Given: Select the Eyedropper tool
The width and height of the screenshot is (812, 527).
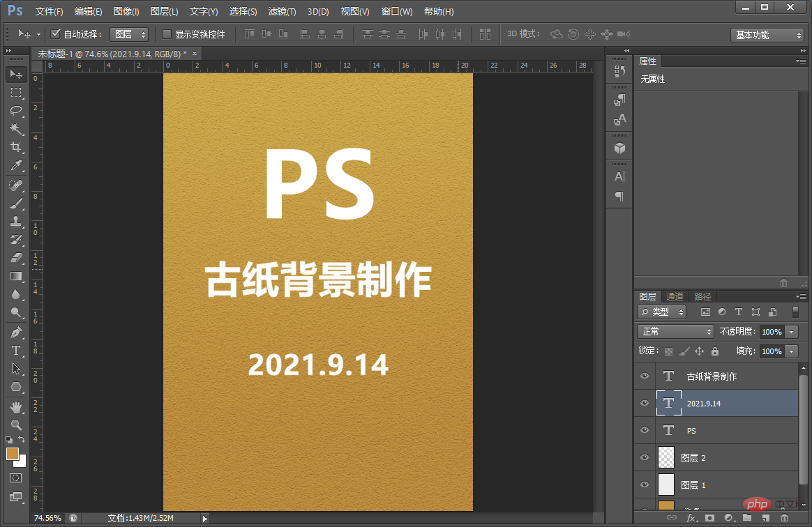Looking at the screenshot, I should click(x=16, y=165).
